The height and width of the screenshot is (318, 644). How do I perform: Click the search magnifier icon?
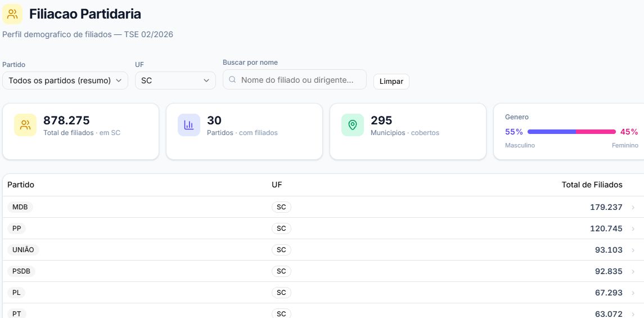point(232,80)
